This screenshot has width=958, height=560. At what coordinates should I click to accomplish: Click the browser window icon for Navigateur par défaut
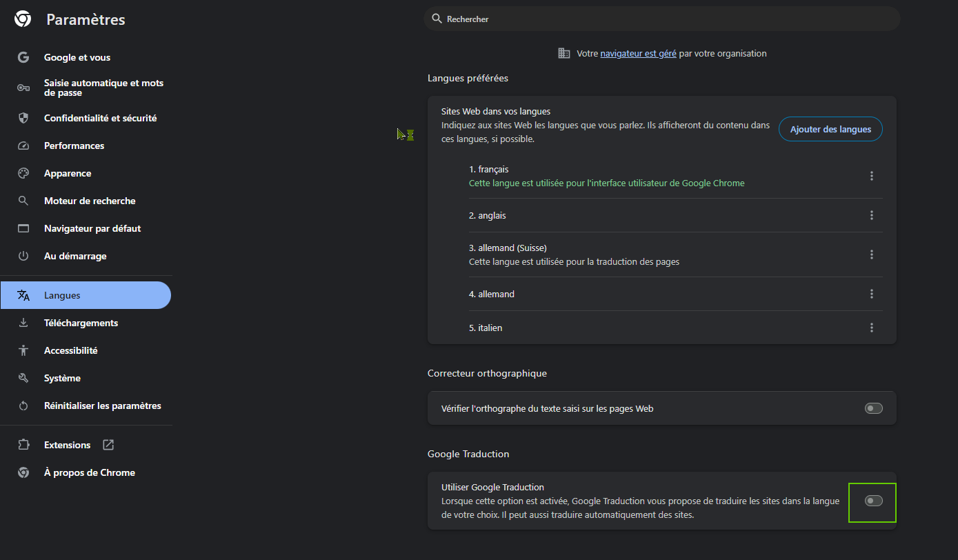pos(23,228)
